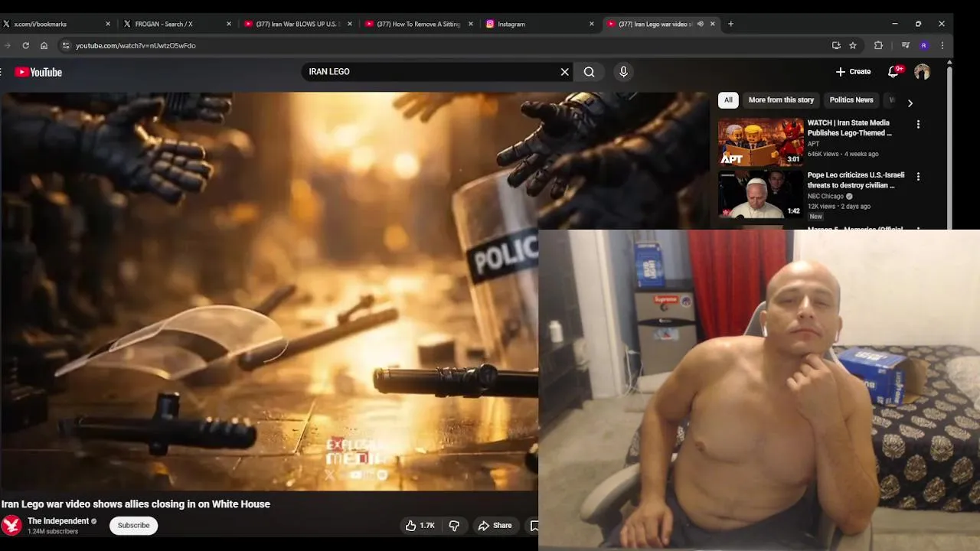Switch to Iran War BLOWS UP tab
The width and height of the screenshot is (980, 551).
pyautogui.click(x=296, y=24)
